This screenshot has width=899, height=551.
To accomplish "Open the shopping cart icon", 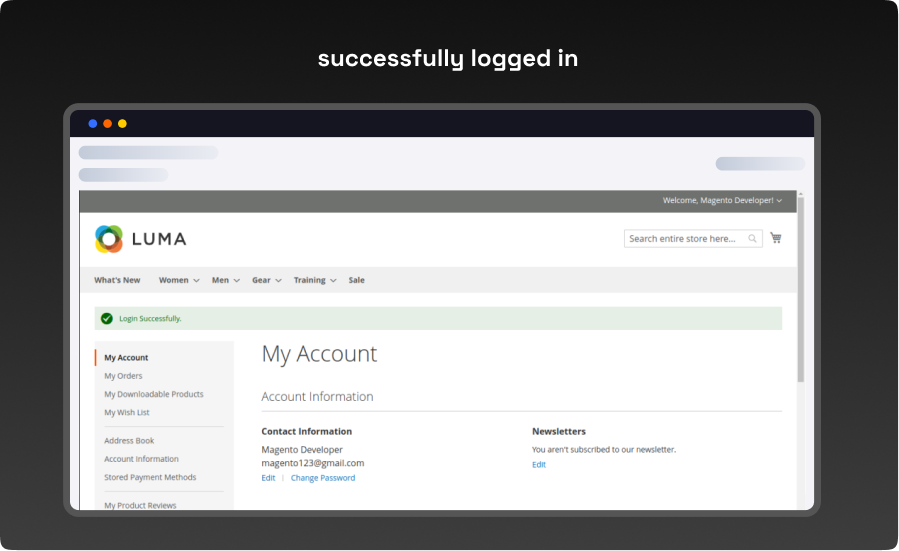I will 776,238.
